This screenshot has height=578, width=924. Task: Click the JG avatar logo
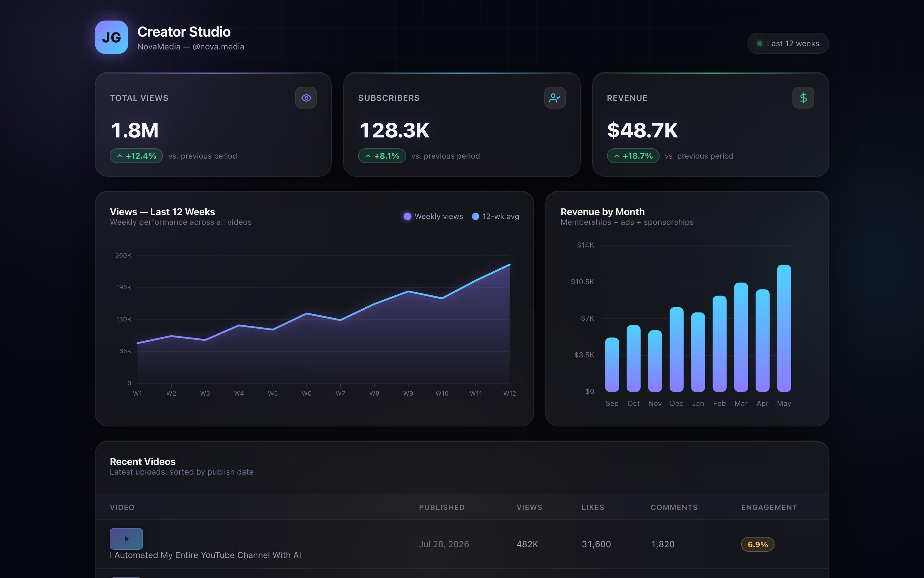click(112, 37)
